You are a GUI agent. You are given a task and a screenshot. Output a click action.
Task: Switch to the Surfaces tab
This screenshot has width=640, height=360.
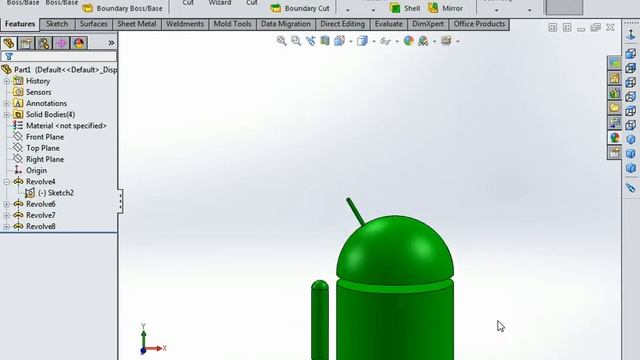(x=93, y=24)
